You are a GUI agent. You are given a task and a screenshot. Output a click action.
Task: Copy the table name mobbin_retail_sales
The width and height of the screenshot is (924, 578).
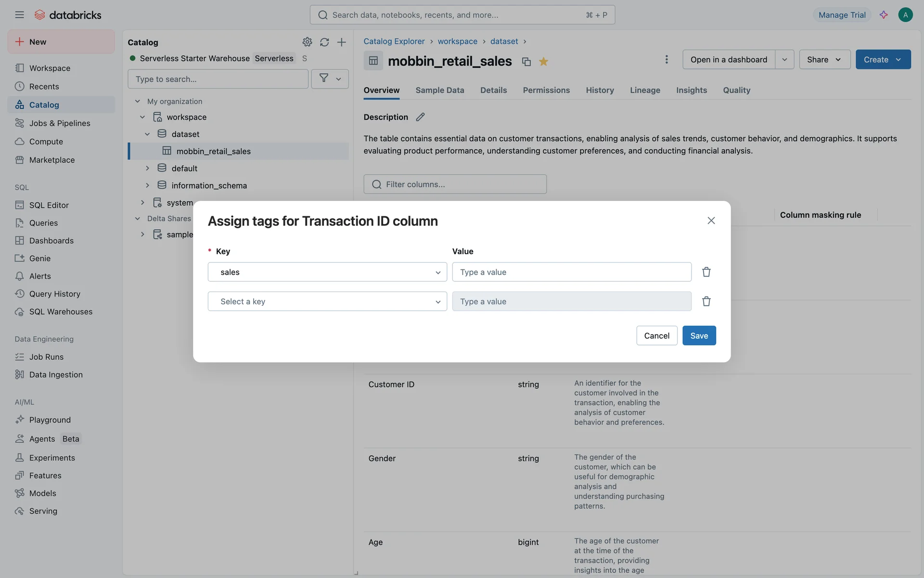pos(526,62)
